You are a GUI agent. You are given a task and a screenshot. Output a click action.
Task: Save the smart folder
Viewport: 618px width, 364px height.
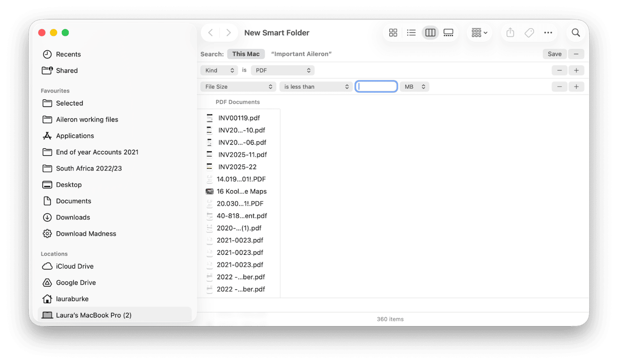pyautogui.click(x=554, y=54)
